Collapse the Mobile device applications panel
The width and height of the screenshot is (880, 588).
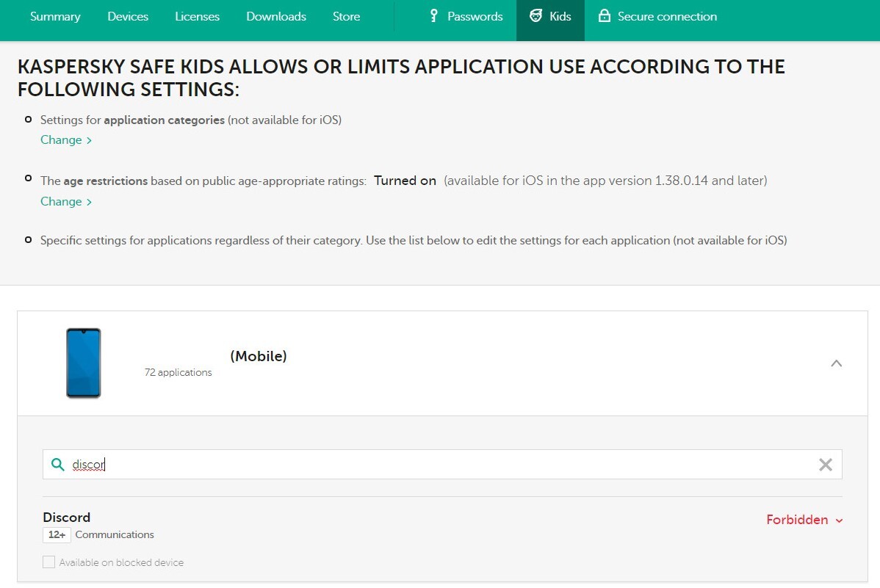coord(836,363)
